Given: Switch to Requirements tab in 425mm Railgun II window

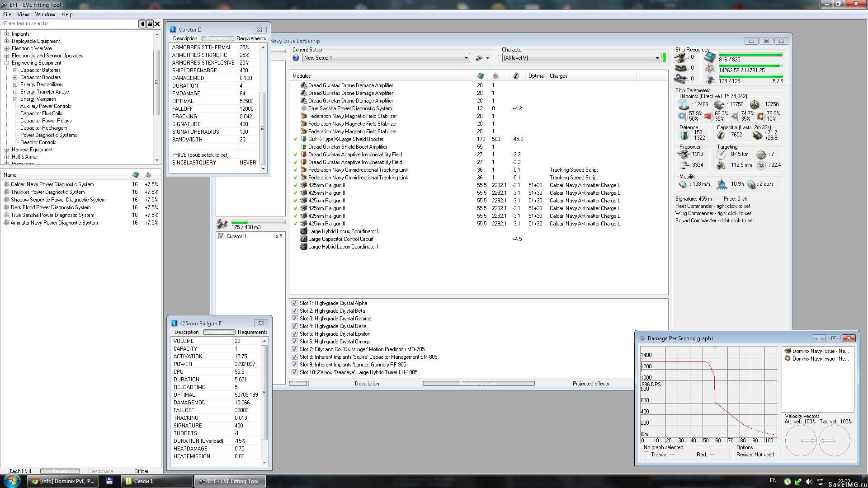Looking at the screenshot, I should (252, 332).
